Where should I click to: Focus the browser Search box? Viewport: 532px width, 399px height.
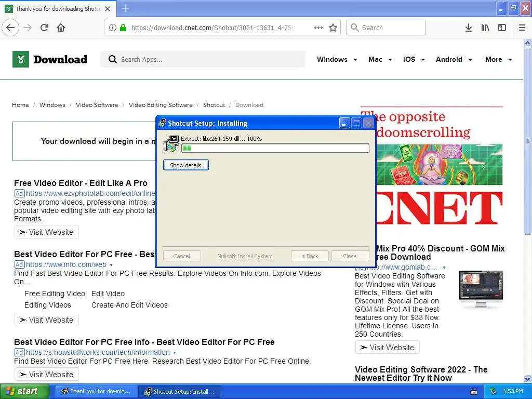386,28
